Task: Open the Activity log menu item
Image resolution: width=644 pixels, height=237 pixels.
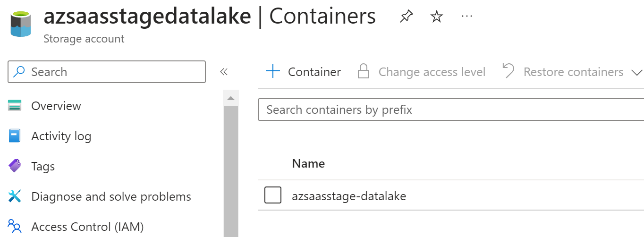Action: [61, 136]
